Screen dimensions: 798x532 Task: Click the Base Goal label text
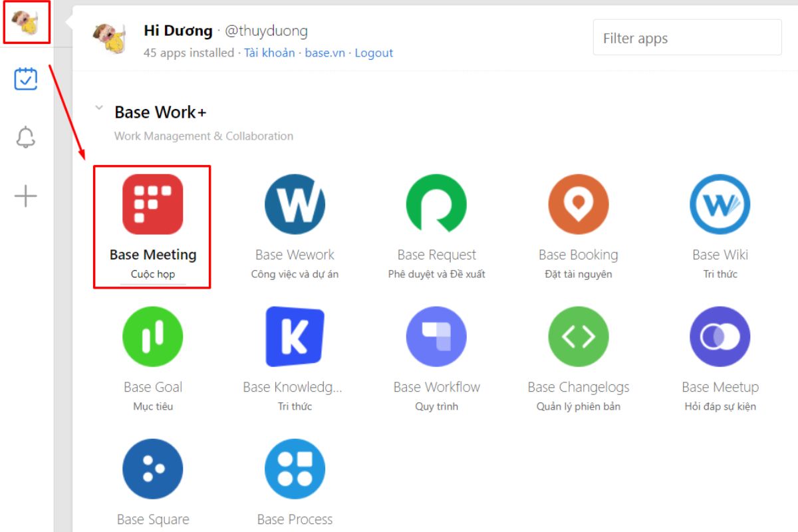click(153, 387)
